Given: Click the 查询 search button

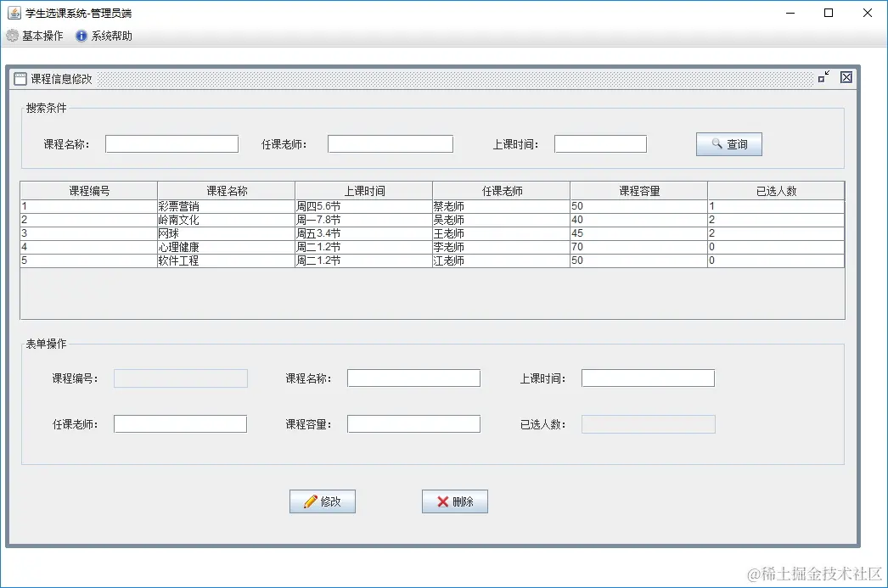Looking at the screenshot, I should tap(729, 144).
